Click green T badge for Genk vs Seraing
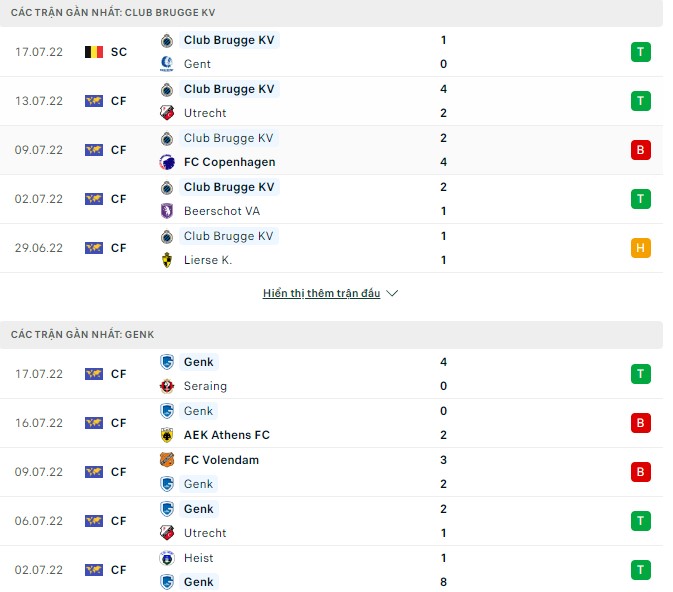This screenshot has height=592, width=673. pyautogui.click(x=640, y=374)
